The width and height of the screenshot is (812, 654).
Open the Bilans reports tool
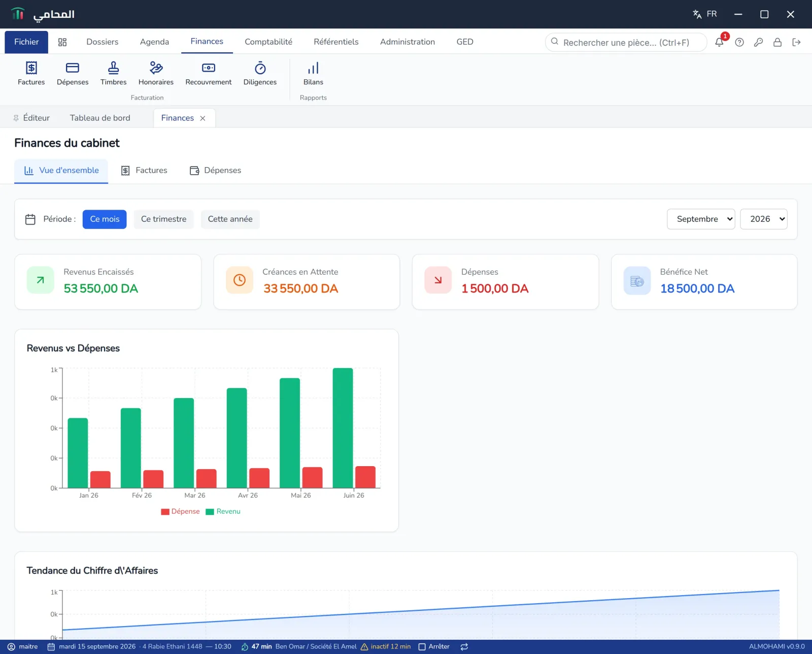point(313,73)
